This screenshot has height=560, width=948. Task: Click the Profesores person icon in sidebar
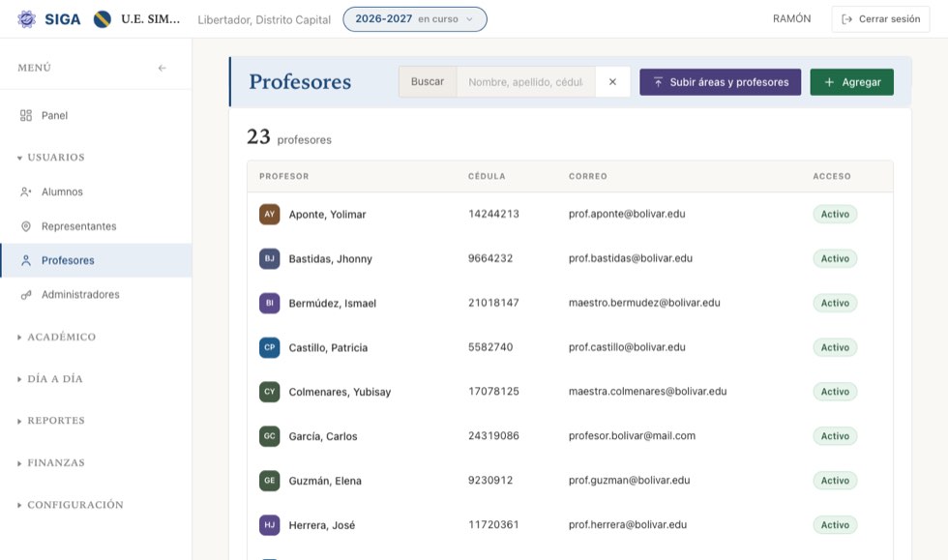[26, 260]
